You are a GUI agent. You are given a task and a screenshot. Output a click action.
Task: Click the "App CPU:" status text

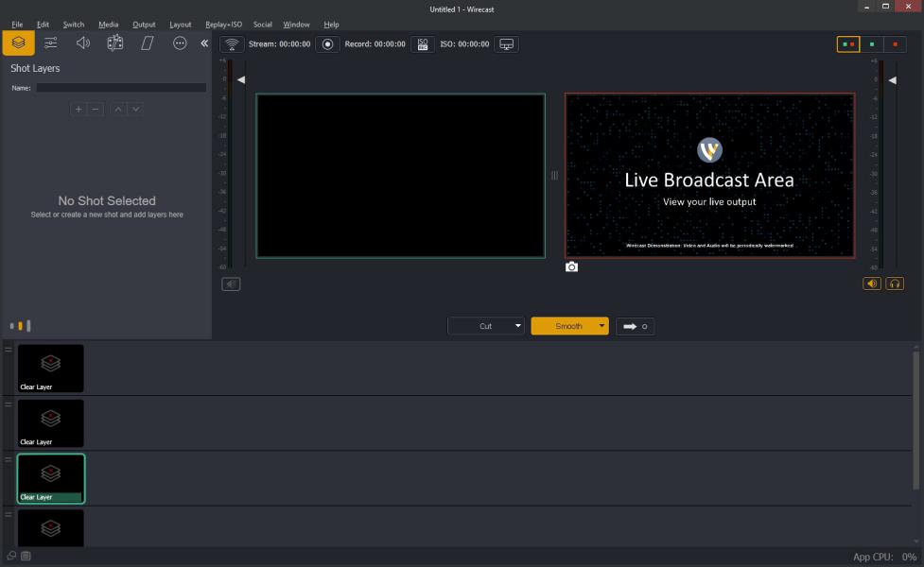(873, 557)
